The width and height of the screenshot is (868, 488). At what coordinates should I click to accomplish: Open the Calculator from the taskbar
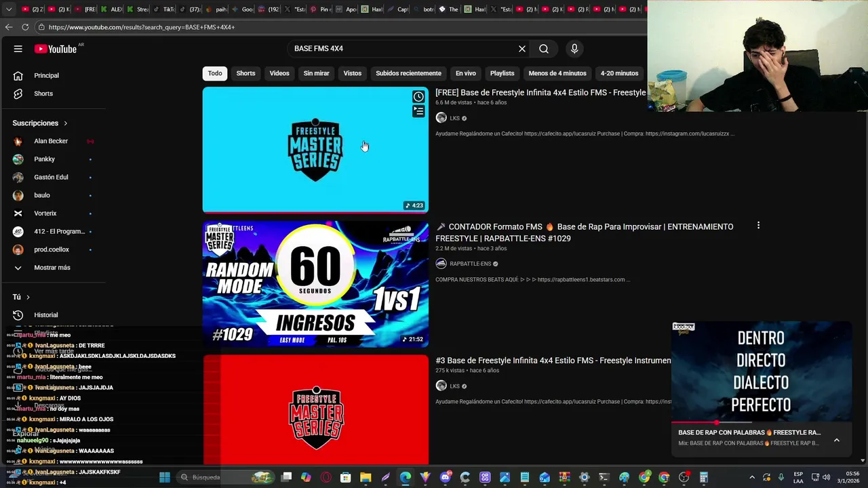coord(704,477)
